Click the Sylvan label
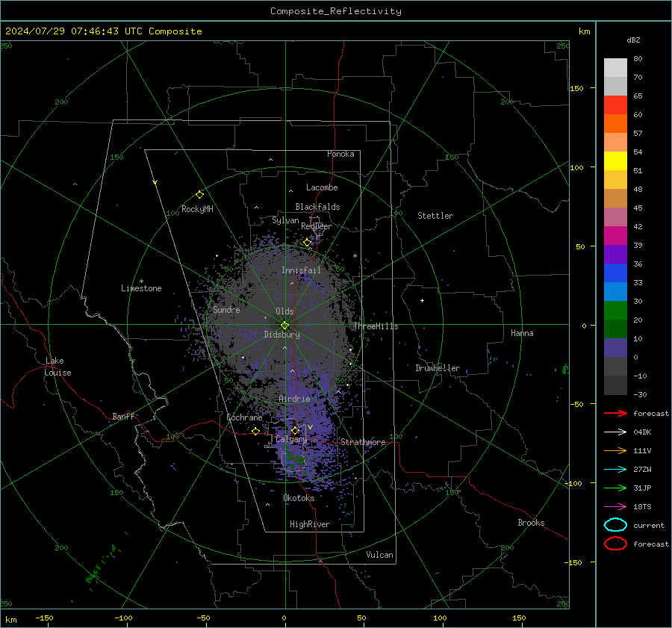This screenshot has height=628, width=672. point(285,220)
